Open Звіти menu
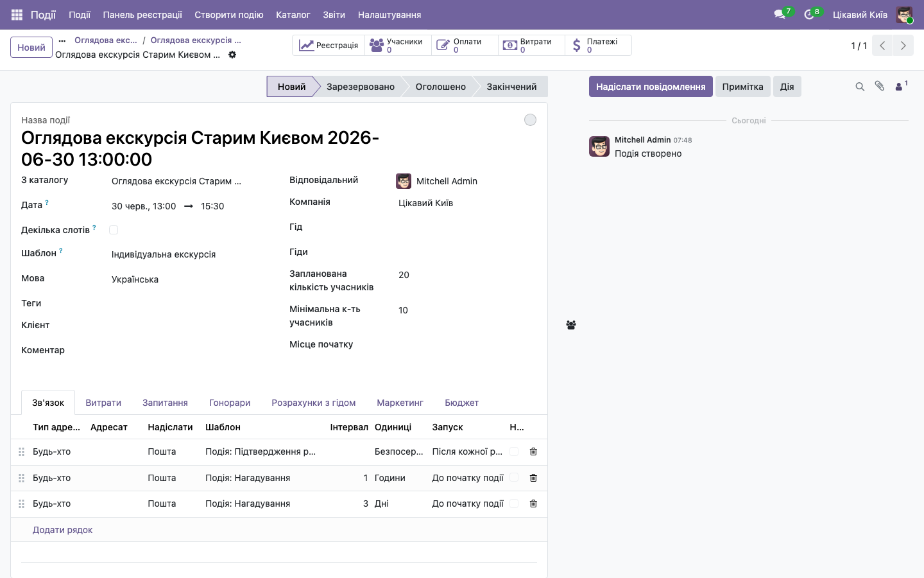 [x=334, y=14]
